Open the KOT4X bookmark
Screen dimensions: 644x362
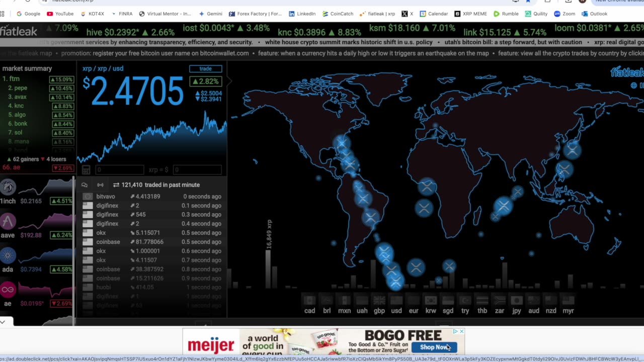tap(92, 14)
